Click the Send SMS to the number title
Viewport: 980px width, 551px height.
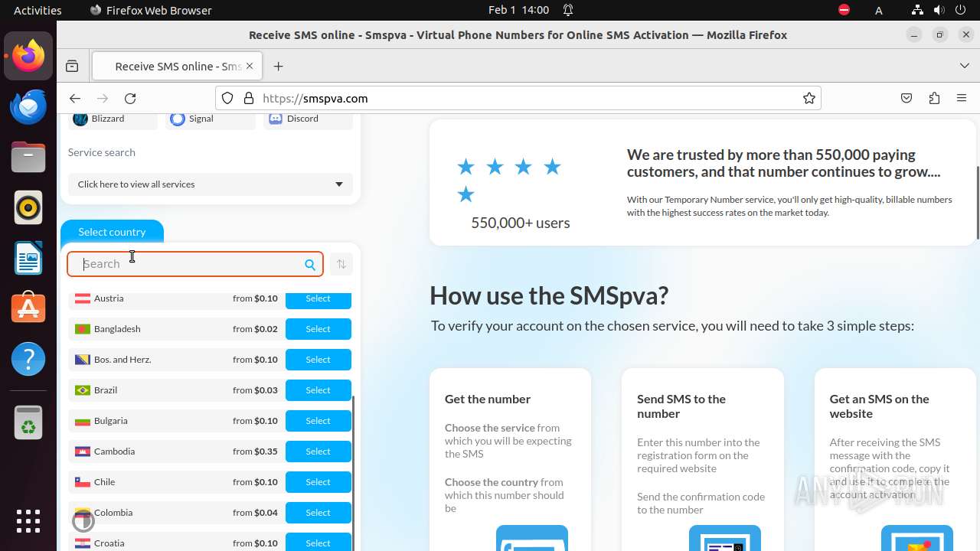[681, 406]
